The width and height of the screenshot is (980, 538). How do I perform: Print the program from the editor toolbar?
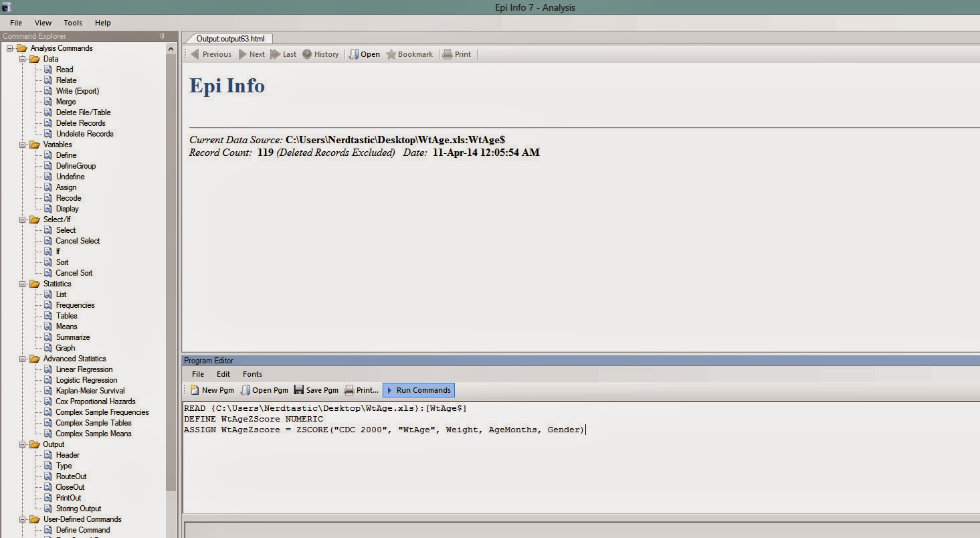[361, 390]
